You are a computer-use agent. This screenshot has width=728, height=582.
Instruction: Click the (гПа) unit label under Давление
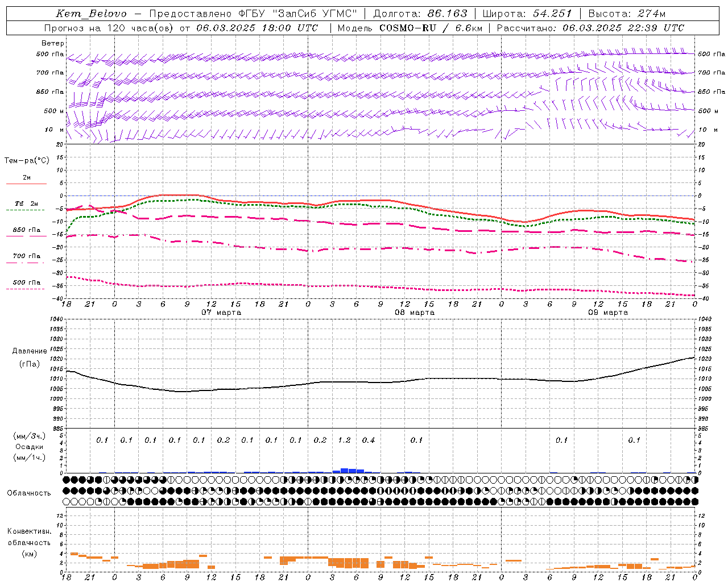coord(30,364)
